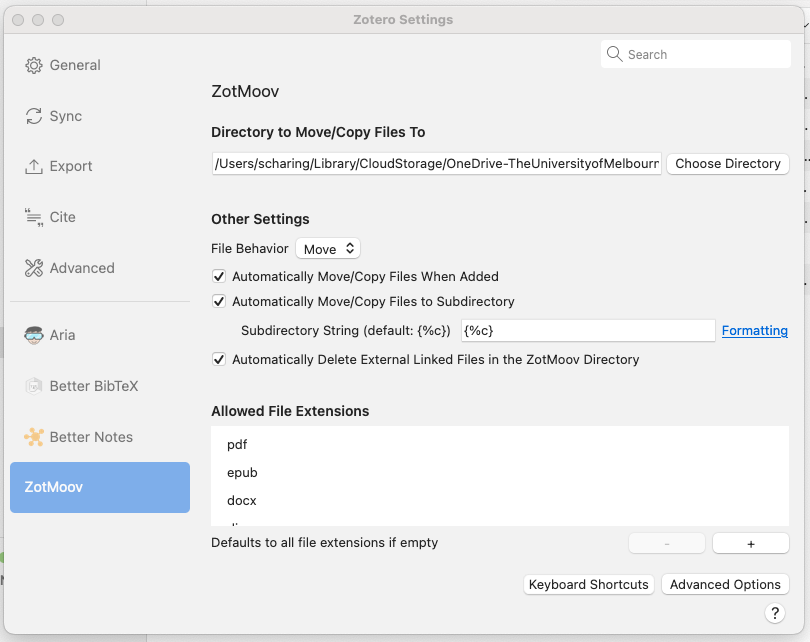Select the Sync arrows icon

point(34,116)
